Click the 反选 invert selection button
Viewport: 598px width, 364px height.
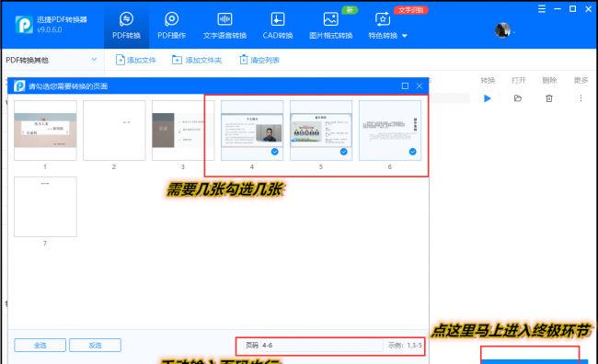95,346
